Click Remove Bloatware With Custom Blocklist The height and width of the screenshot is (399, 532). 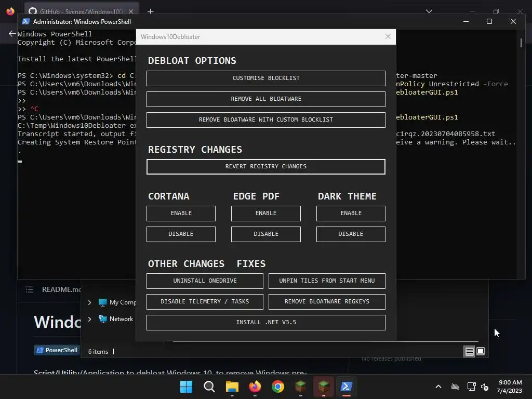coord(265,120)
